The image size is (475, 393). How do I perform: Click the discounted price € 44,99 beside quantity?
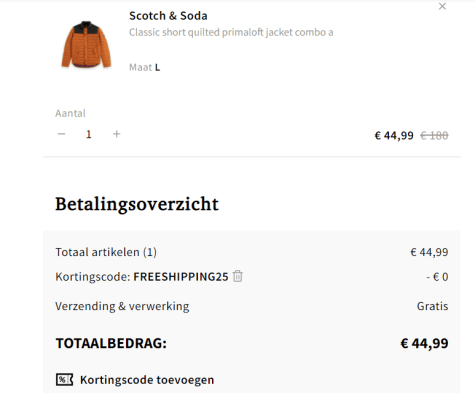click(394, 136)
